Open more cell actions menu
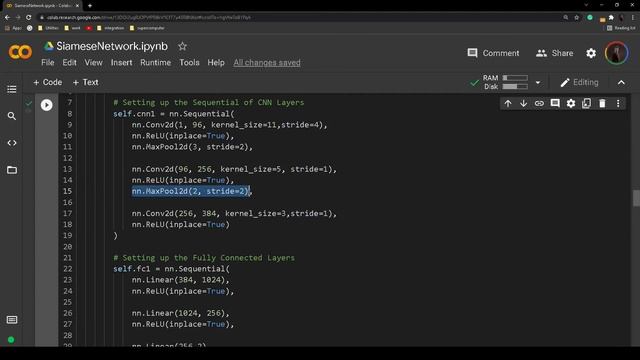640x360 pixels. pos(618,103)
